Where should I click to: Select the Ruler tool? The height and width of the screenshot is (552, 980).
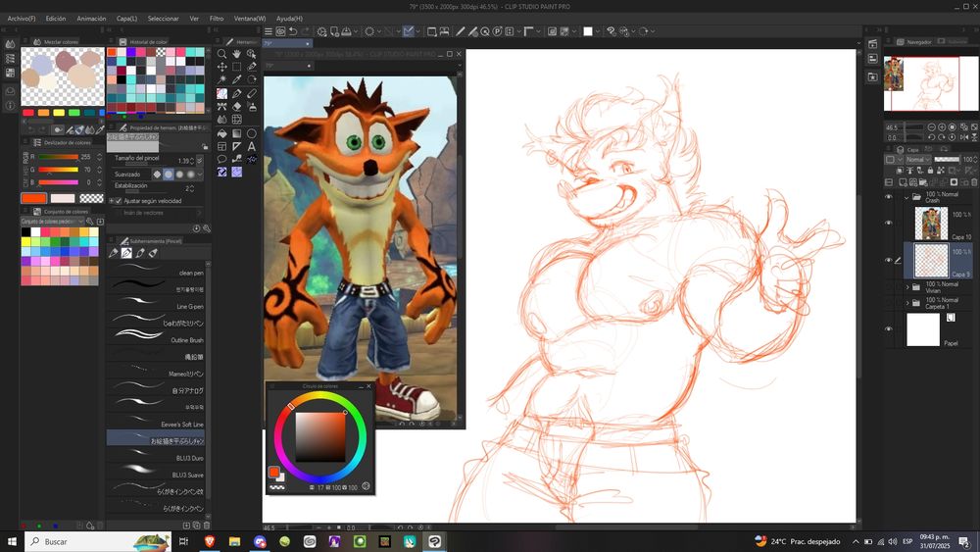point(237,146)
